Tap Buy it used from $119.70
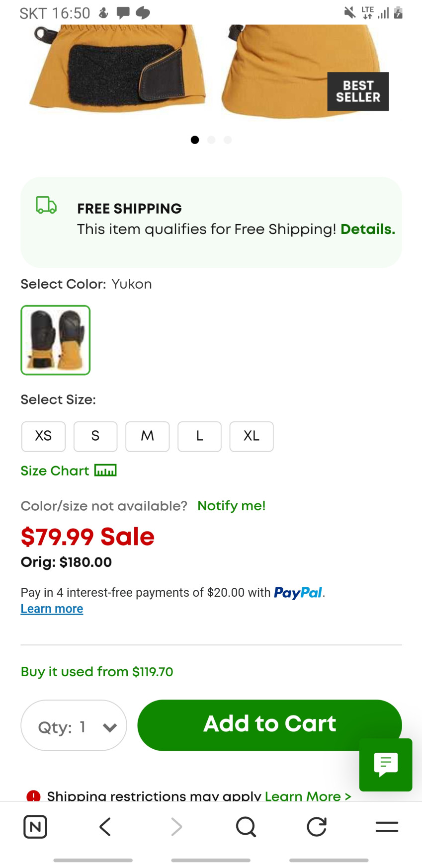This screenshot has height=868, width=422. tap(97, 672)
